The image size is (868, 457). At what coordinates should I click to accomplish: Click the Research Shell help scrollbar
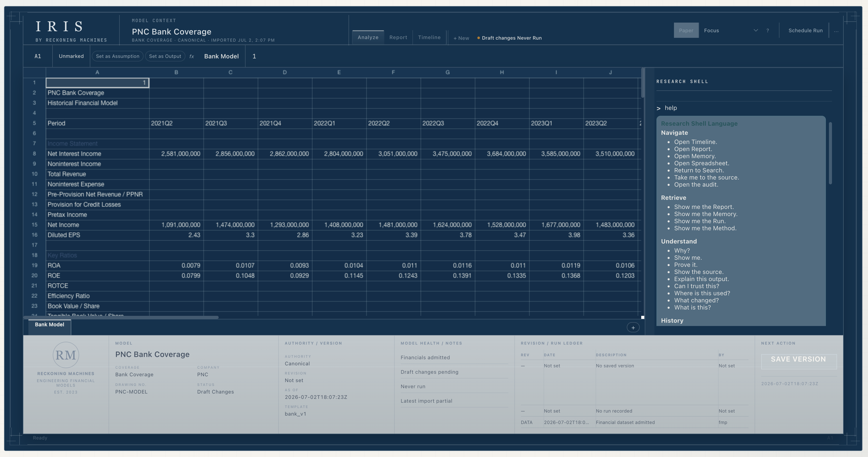point(830,153)
